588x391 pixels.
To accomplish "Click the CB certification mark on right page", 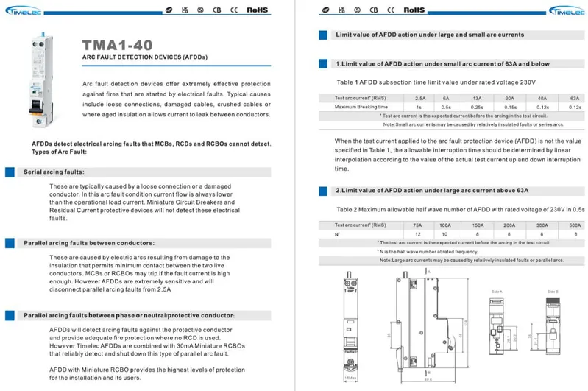I will tap(374, 10).
